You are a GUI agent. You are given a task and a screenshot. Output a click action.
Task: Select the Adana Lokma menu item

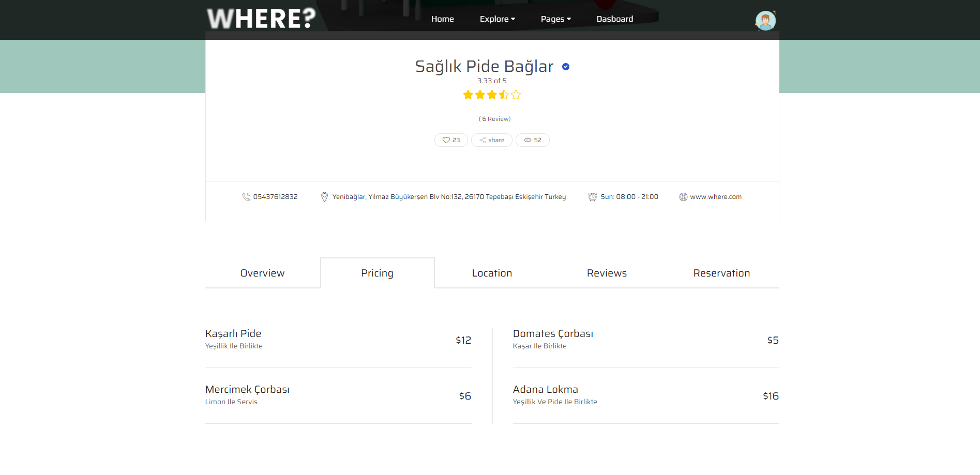pyautogui.click(x=546, y=389)
